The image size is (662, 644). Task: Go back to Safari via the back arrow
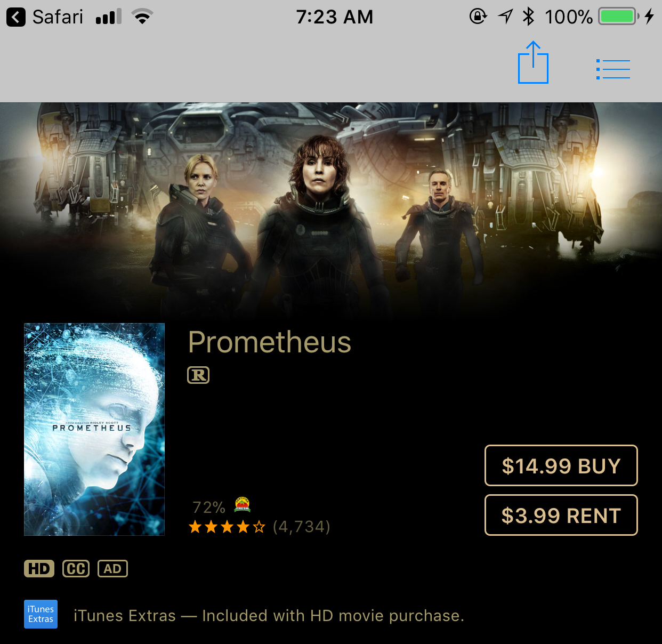click(16, 17)
